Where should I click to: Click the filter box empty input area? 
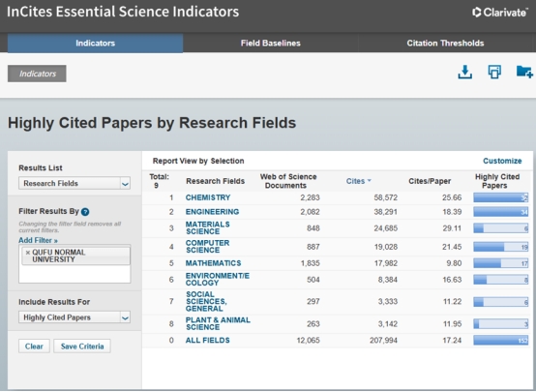[74, 274]
